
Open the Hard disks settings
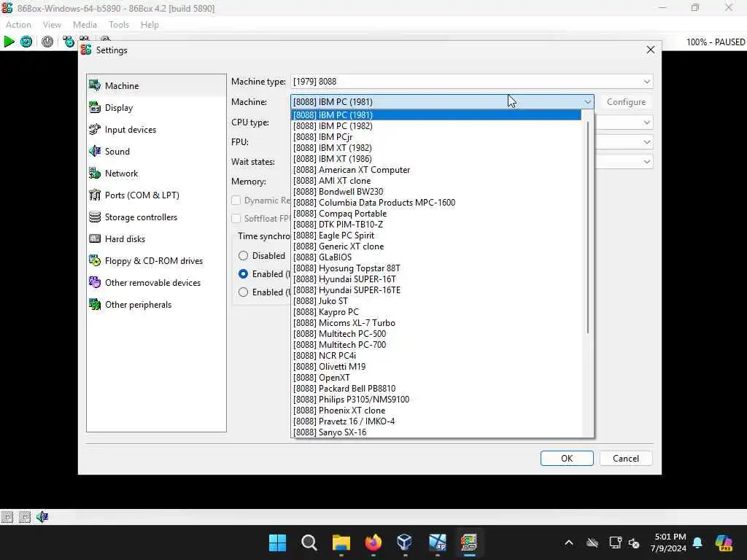156,239
